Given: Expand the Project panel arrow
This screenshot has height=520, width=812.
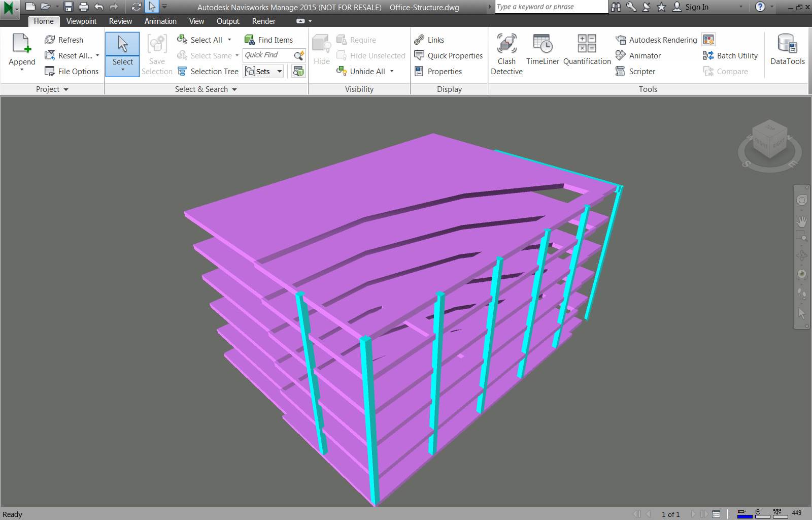Looking at the screenshot, I should [x=66, y=89].
